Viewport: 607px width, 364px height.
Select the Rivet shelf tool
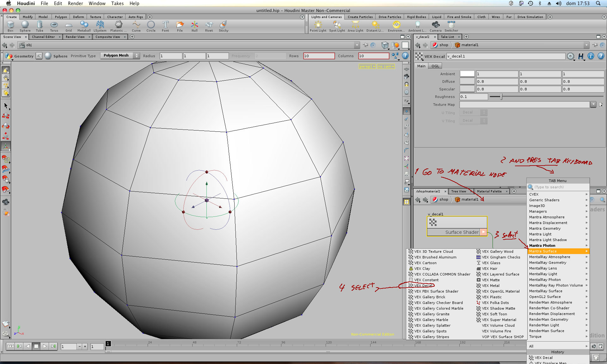tap(209, 26)
